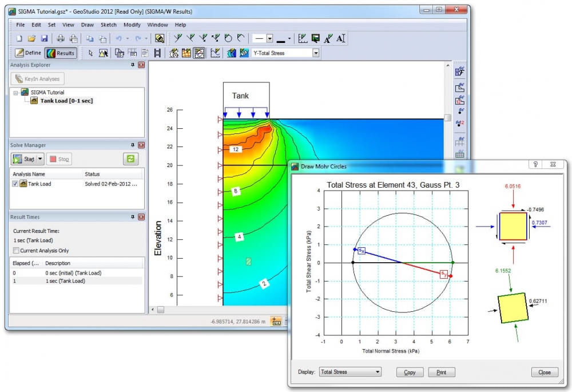Open the Y-Total Stress contour dropdown
This screenshot has height=392, width=572.
pos(316,53)
